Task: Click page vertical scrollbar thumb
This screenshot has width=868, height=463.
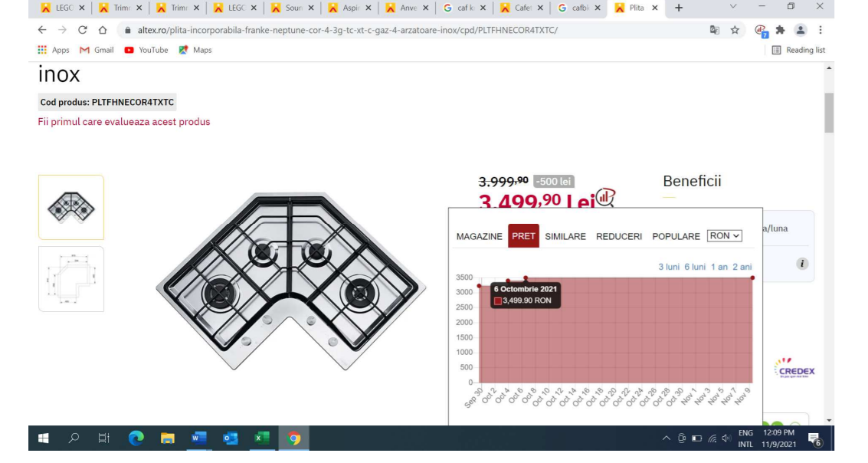Action: (x=829, y=113)
